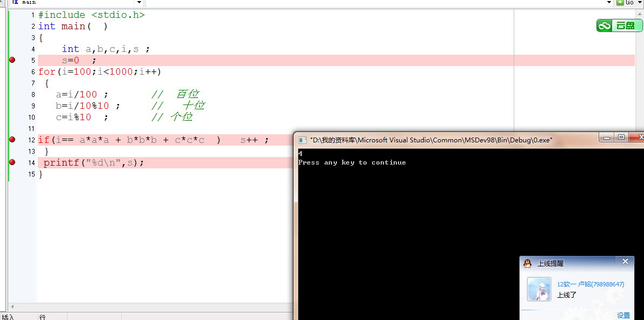The image size is (644, 320).
Task: Click the 'printf("%d\n",s);' line
Action: [x=94, y=163]
